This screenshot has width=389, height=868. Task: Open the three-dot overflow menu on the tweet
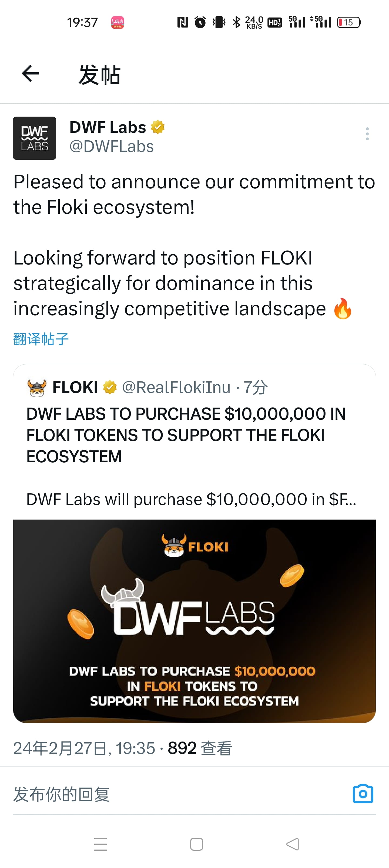click(367, 134)
